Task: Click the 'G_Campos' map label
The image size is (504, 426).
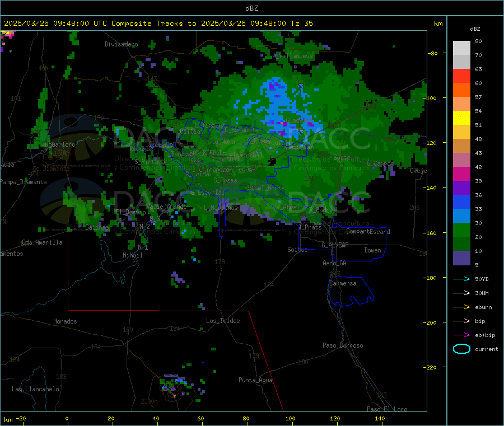Action: click(380, 163)
